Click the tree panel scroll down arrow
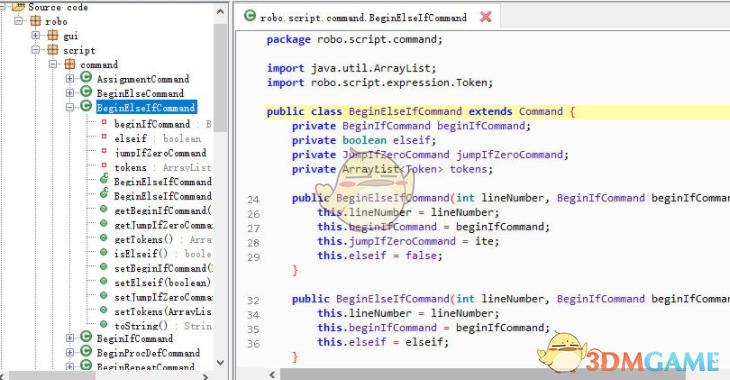The height and width of the screenshot is (380, 730). click(221, 362)
